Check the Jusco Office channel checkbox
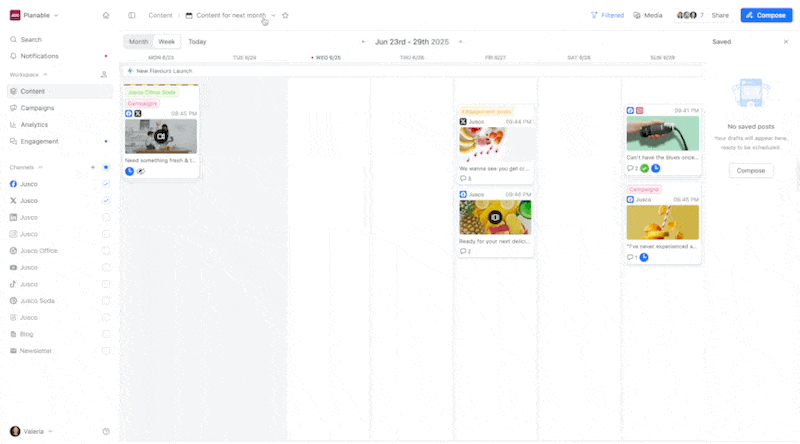The width and height of the screenshot is (800, 444). [x=106, y=251]
